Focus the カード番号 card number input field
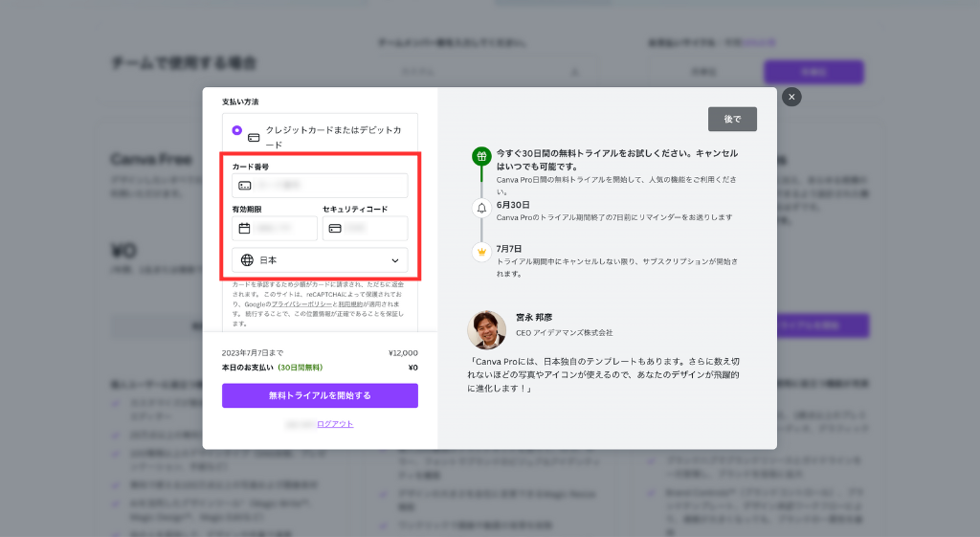Image resolution: width=980 pixels, height=537 pixels. tap(320, 186)
